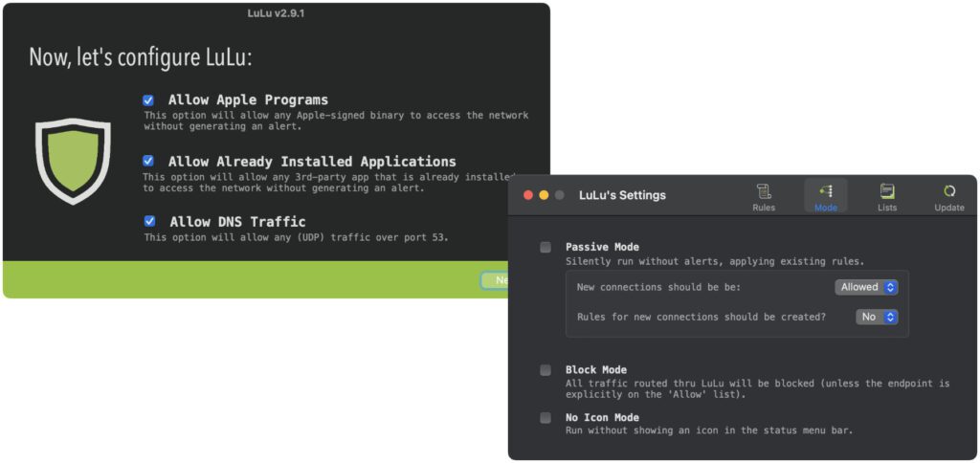
Task: Uncheck Allow Already Installed Applications
Action: [x=148, y=161]
